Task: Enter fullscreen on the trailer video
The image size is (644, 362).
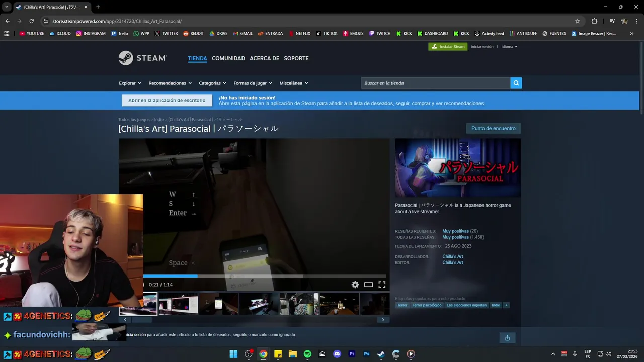Action: tap(382, 285)
